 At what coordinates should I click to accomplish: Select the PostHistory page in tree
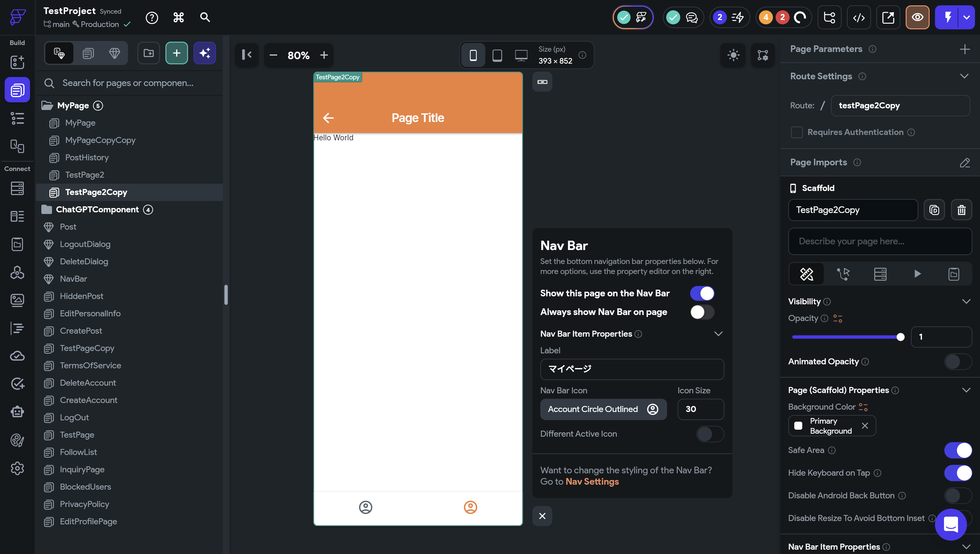pos(87,158)
